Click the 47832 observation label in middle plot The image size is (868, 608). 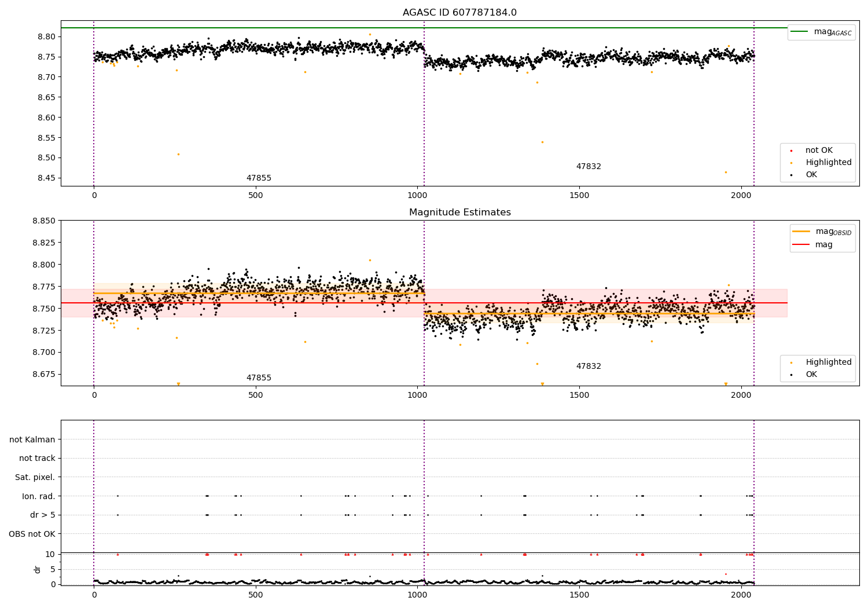[x=589, y=367]
